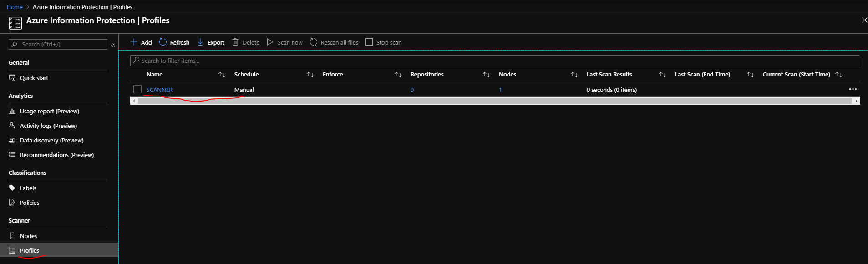This screenshot has height=264, width=868.
Task: Close the Profiles blade with X
Action: (864, 20)
